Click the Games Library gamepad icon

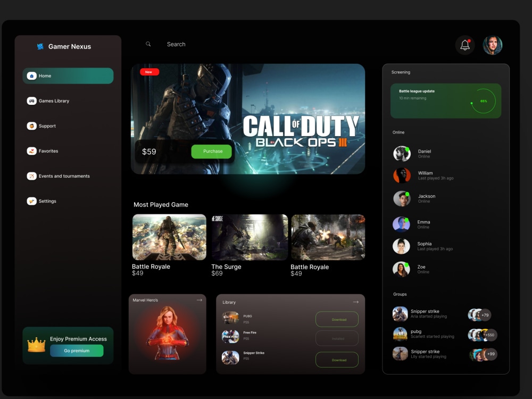(31, 101)
